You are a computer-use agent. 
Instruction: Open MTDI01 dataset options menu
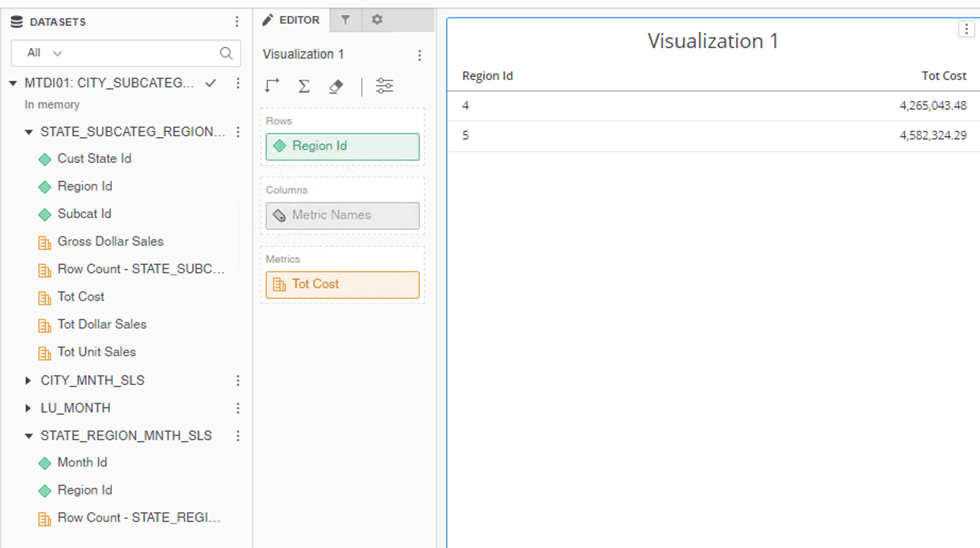click(238, 83)
